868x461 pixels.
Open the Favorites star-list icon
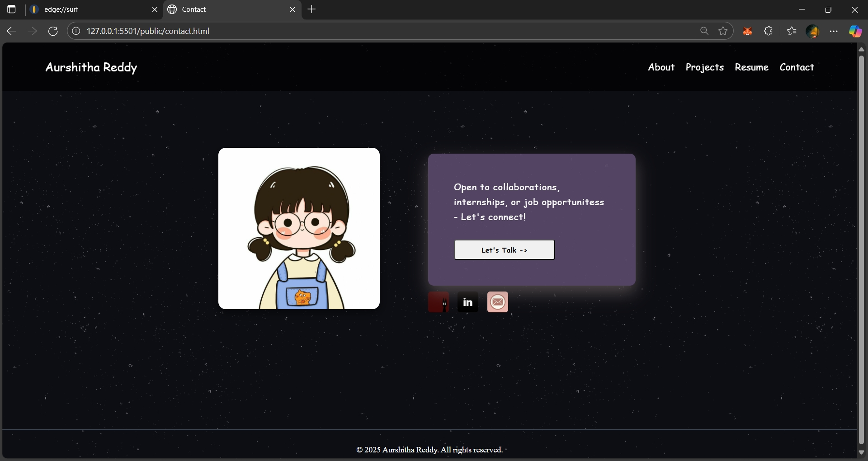(792, 31)
